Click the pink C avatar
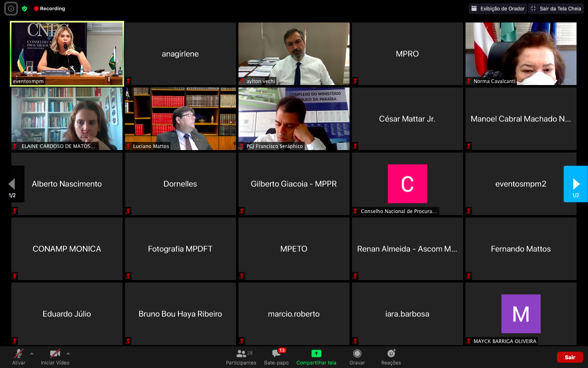The image size is (588, 368). [x=407, y=184]
